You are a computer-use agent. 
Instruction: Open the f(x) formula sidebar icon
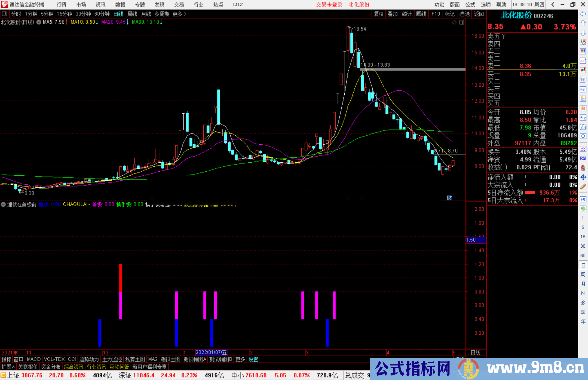tap(583, 127)
